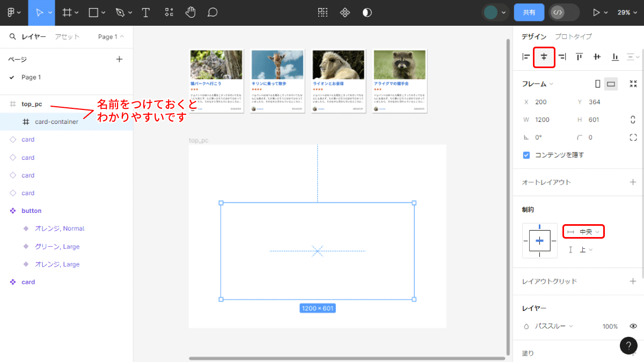Viewport: 644px width, 362px height.
Task: Open the 29% zoom dropdown
Action: 627,12
